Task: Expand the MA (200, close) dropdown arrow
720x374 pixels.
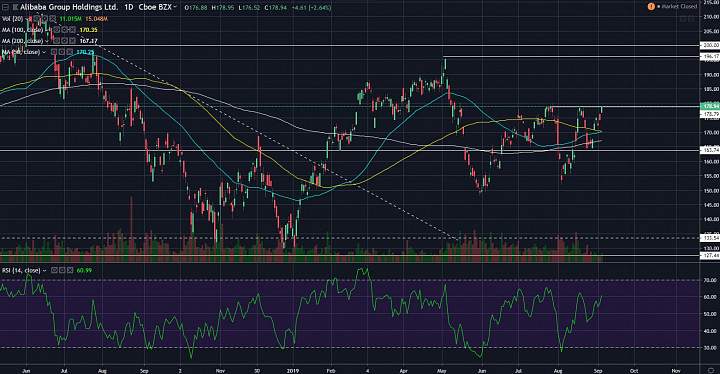Action: click(47, 41)
